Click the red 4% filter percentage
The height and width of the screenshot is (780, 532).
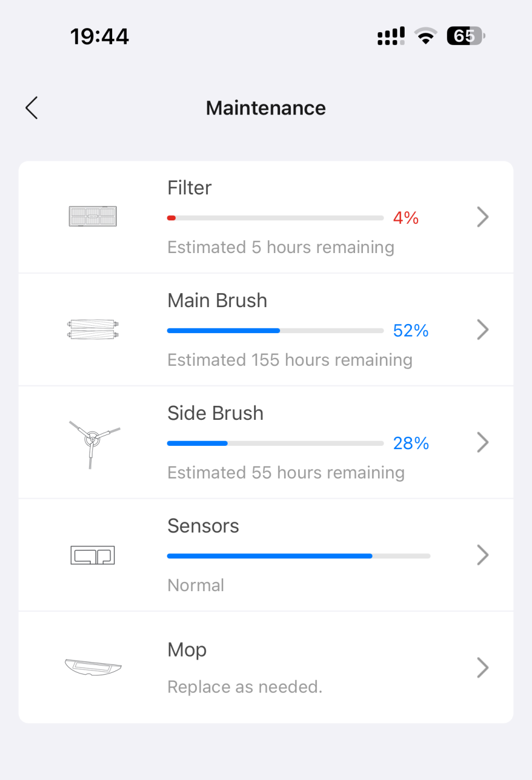[406, 218]
